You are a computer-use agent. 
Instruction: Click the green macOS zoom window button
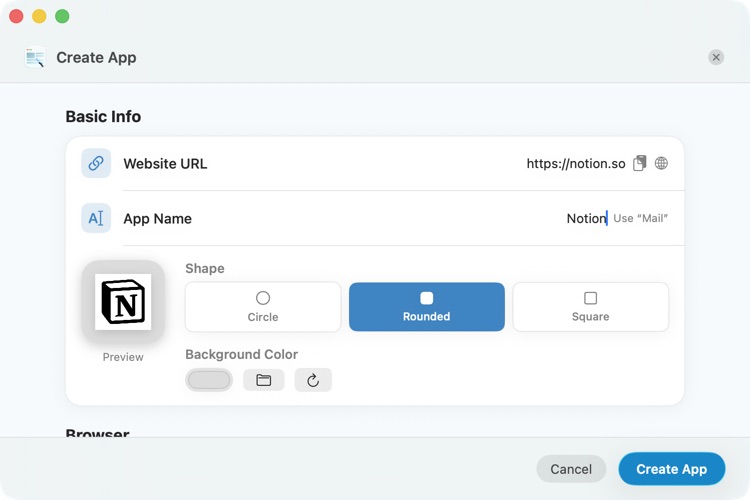pyautogui.click(x=62, y=16)
